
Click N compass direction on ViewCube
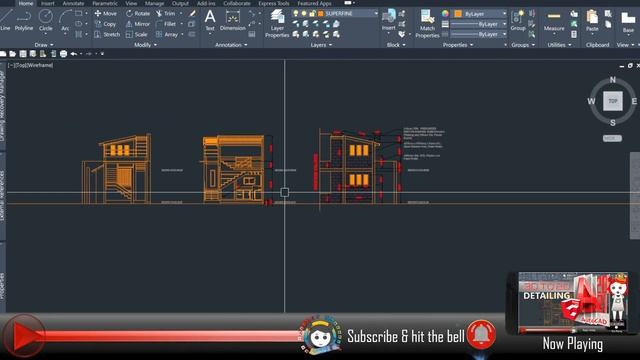coord(613,80)
